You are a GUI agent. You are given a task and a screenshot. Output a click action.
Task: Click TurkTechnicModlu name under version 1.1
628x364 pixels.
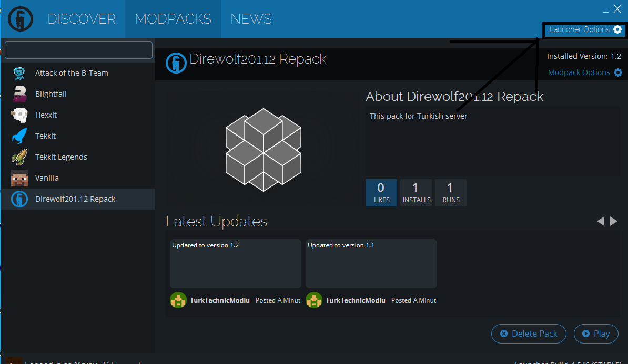coord(355,300)
